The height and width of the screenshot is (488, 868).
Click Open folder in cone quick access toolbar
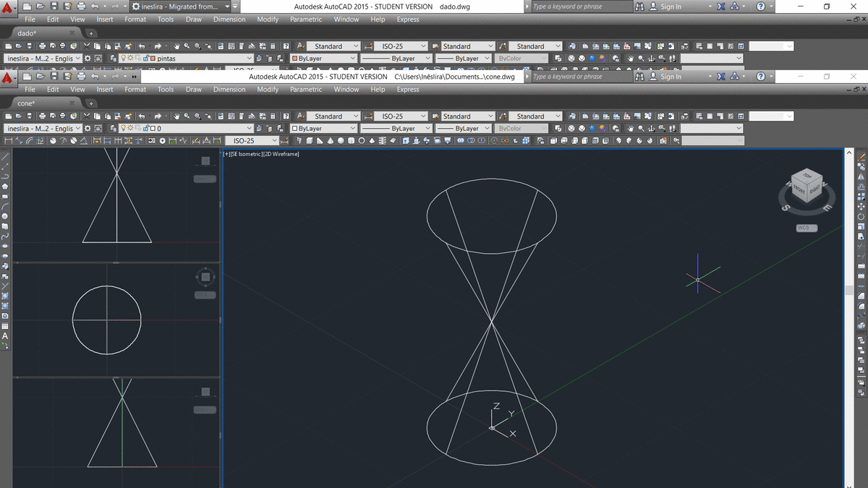(x=41, y=77)
